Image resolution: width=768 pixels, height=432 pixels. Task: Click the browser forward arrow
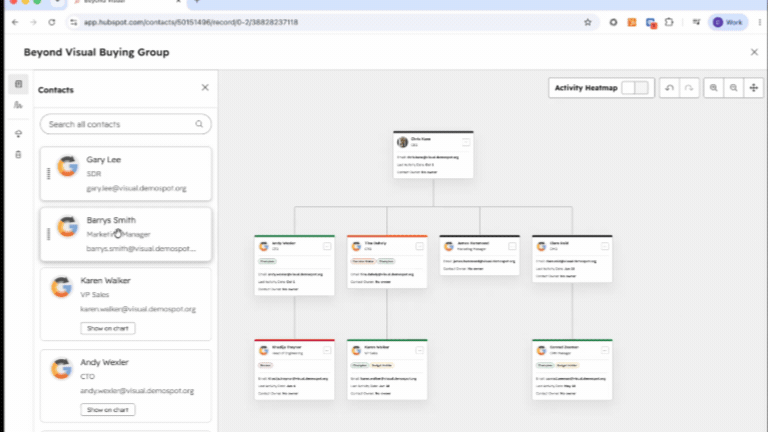(33, 22)
